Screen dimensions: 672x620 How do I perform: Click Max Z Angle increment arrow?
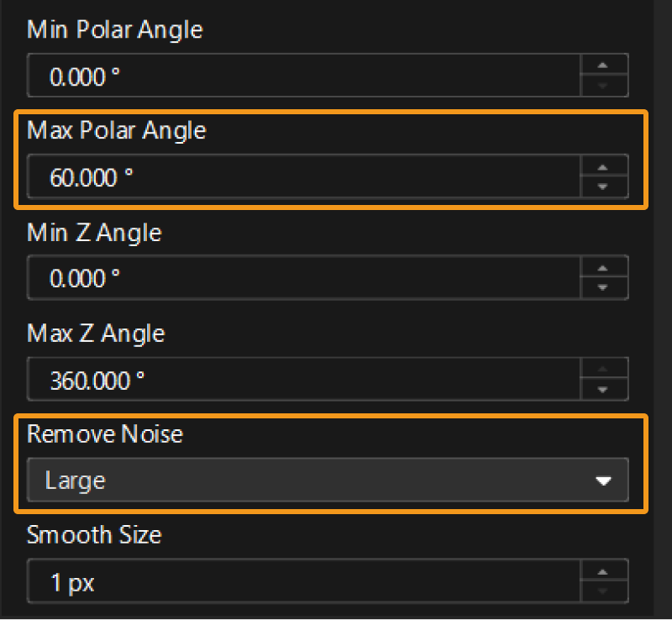click(x=602, y=370)
